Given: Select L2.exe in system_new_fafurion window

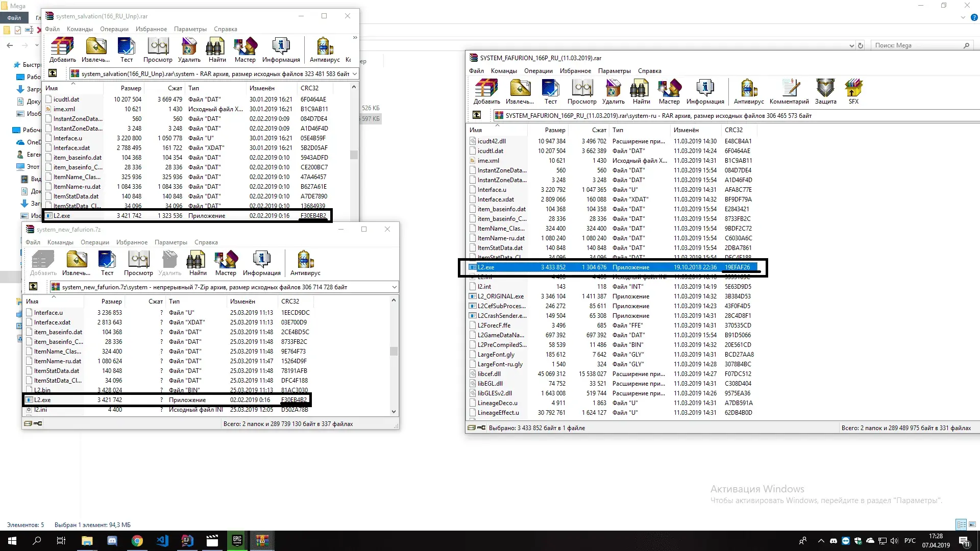Looking at the screenshot, I should (167, 399).
